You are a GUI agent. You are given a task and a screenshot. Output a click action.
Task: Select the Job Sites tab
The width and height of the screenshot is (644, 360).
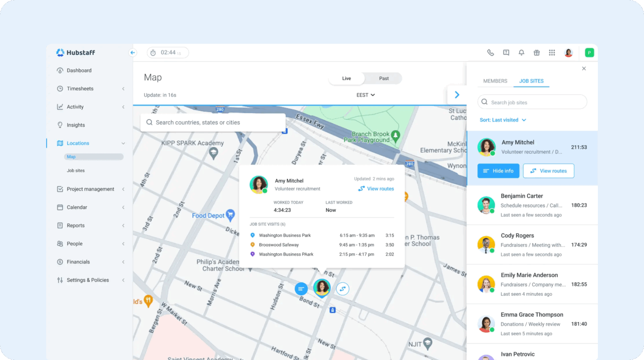[531, 81]
